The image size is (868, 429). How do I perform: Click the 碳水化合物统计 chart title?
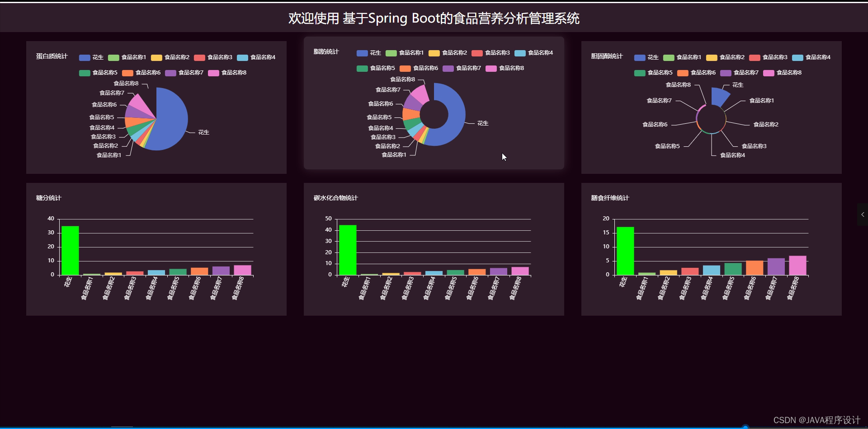[335, 198]
